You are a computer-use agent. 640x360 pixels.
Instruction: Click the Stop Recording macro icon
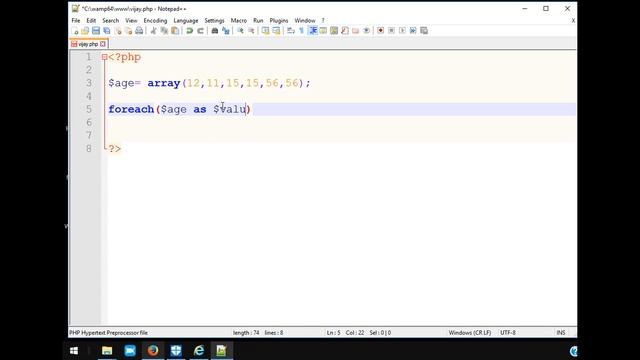391,31
